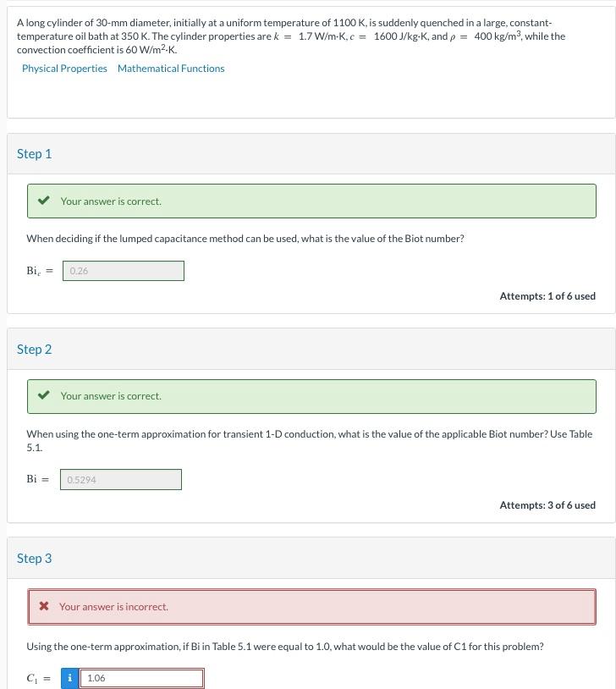616x689 pixels.
Task: Click the red X icon in Step 3
Action: [x=43, y=606]
